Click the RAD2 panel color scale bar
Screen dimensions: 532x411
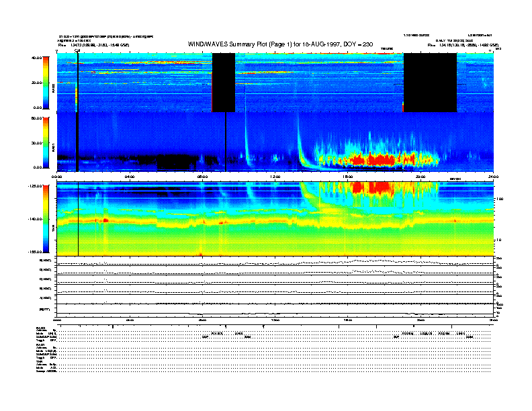click(x=46, y=83)
